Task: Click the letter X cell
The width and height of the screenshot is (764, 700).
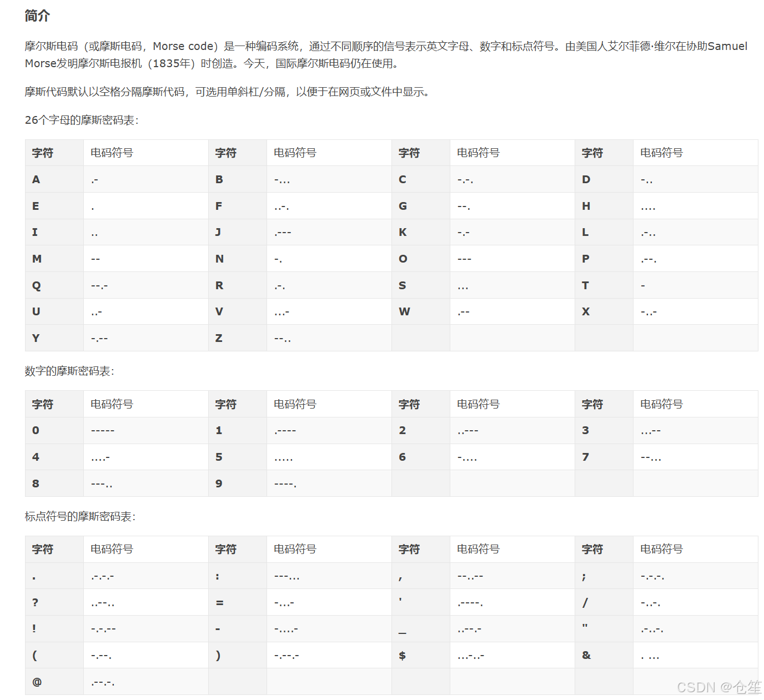Action: pos(604,311)
